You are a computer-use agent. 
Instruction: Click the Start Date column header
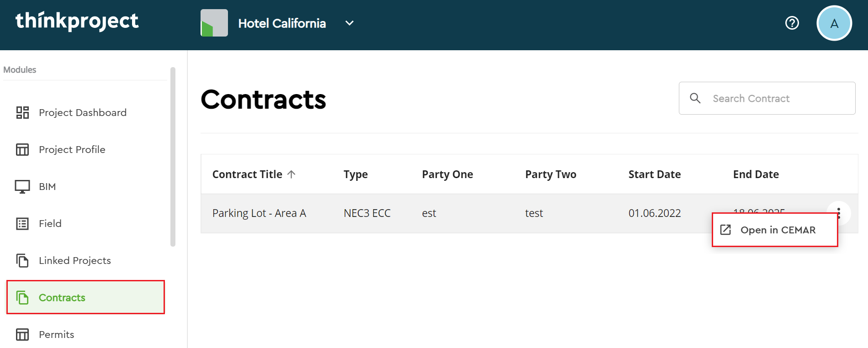coord(654,174)
